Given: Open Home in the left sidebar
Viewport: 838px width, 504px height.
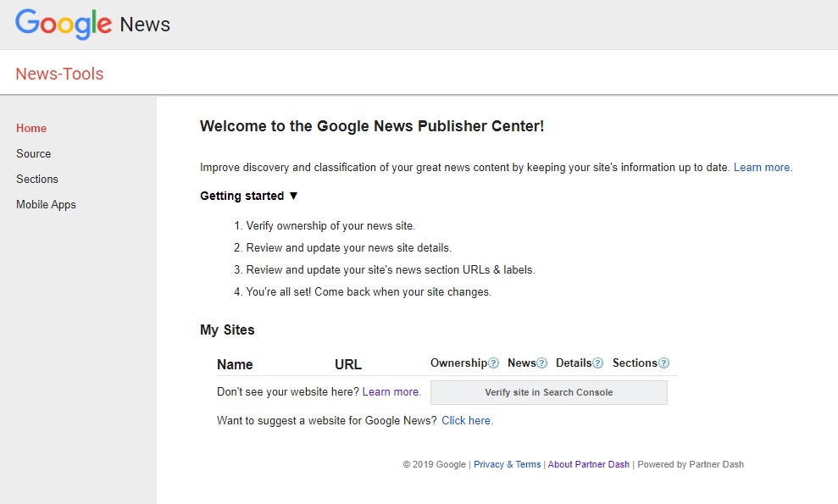Looking at the screenshot, I should pyautogui.click(x=31, y=128).
